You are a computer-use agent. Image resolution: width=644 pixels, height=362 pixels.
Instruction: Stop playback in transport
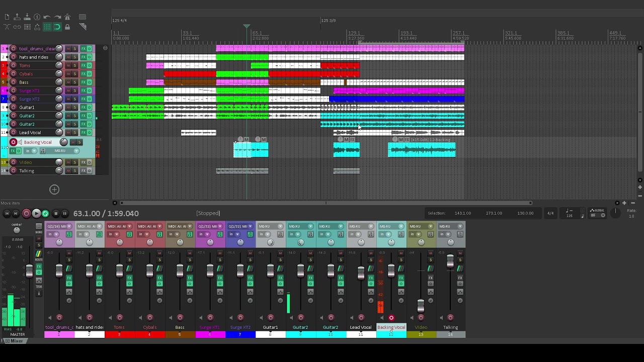tap(56, 214)
